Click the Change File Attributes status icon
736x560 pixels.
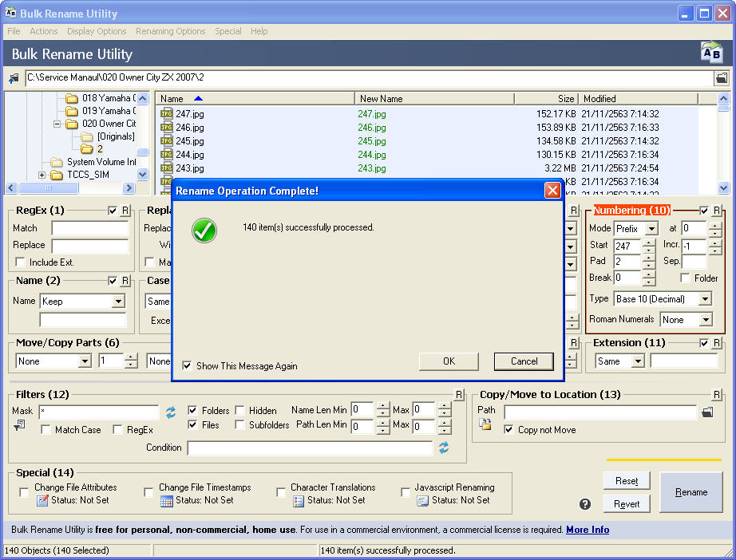[43, 500]
